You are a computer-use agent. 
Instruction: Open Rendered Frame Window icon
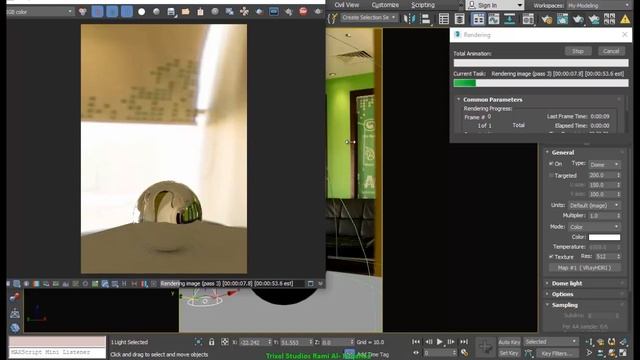pyautogui.click(x=562, y=18)
